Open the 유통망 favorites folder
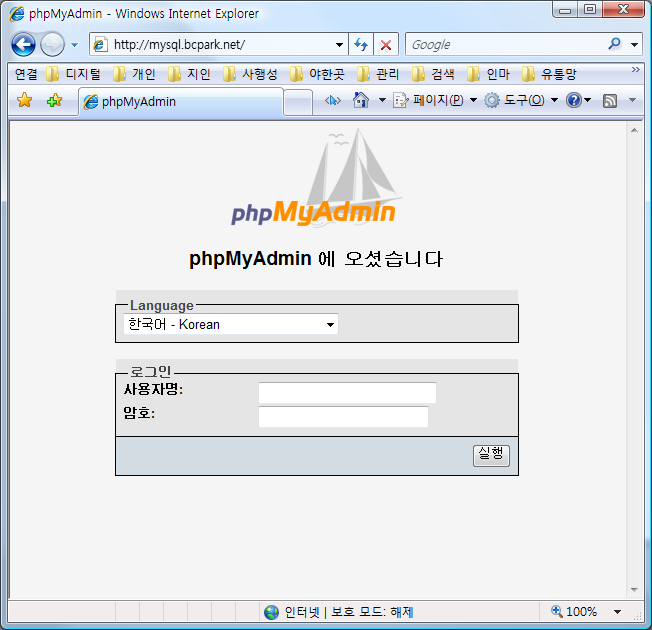 coord(549,74)
